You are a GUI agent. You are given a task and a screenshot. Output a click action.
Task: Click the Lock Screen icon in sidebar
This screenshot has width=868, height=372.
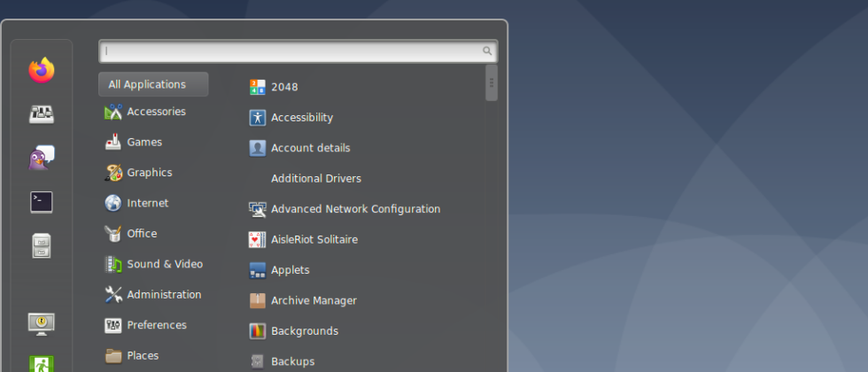[x=41, y=323]
